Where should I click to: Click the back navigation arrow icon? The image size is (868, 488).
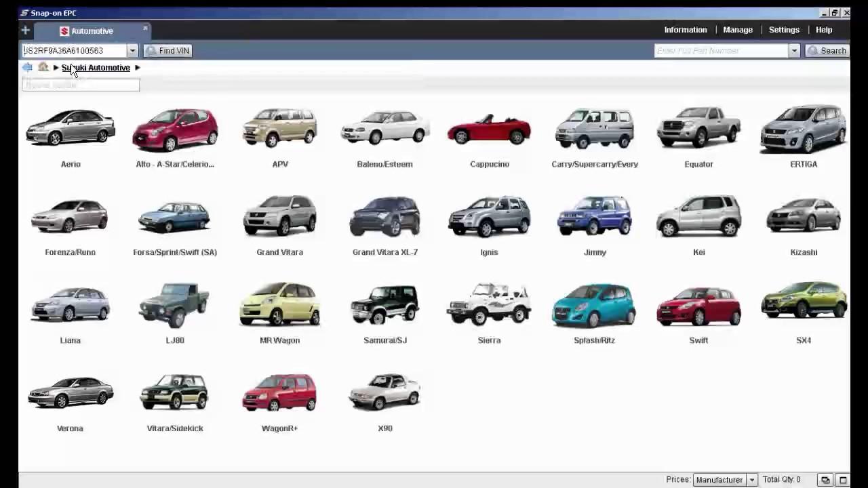[x=27, y=67]
